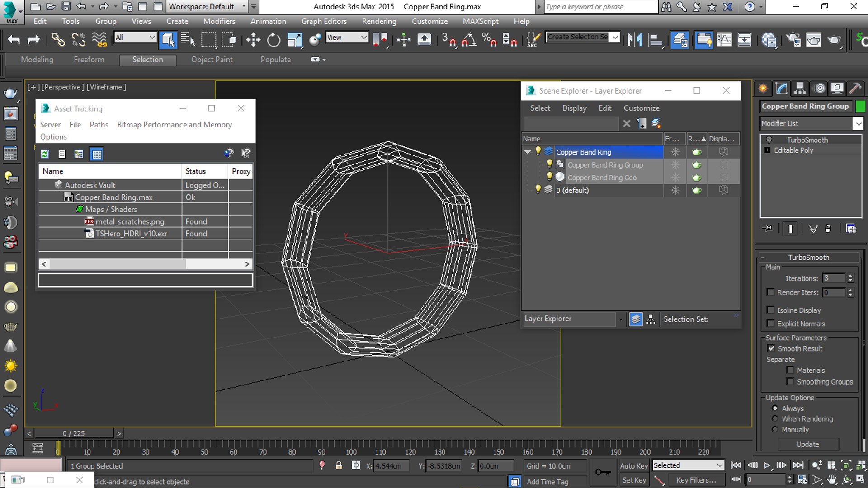Open the Modifiers menu

219,21
